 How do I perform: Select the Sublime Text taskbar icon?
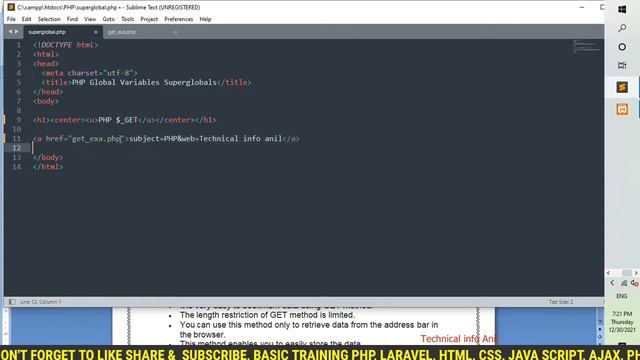point(622,87)
